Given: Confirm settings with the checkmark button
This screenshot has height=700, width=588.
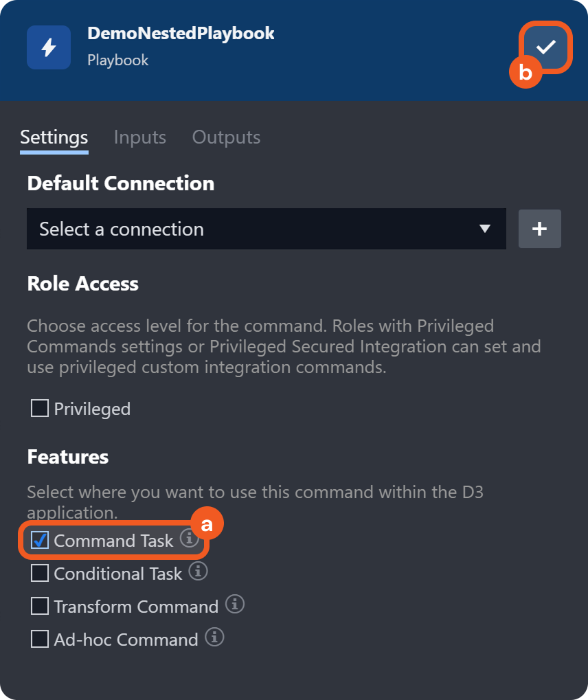Looking at the screenshot, I should (x=546, y=47).
